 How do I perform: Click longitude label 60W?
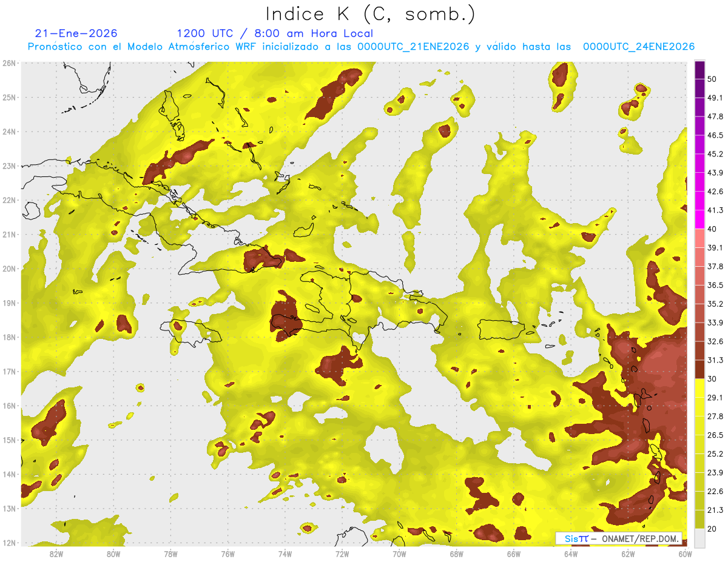pos(686,554)
